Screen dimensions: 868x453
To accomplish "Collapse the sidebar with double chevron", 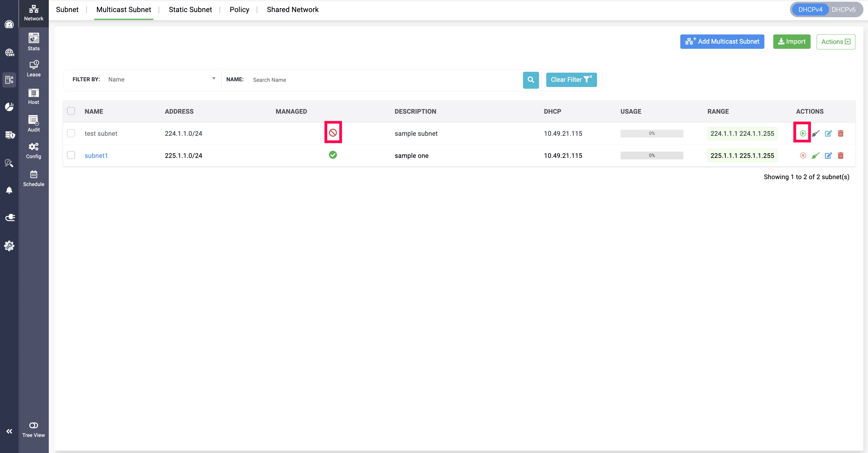I will tap(9, 431).
